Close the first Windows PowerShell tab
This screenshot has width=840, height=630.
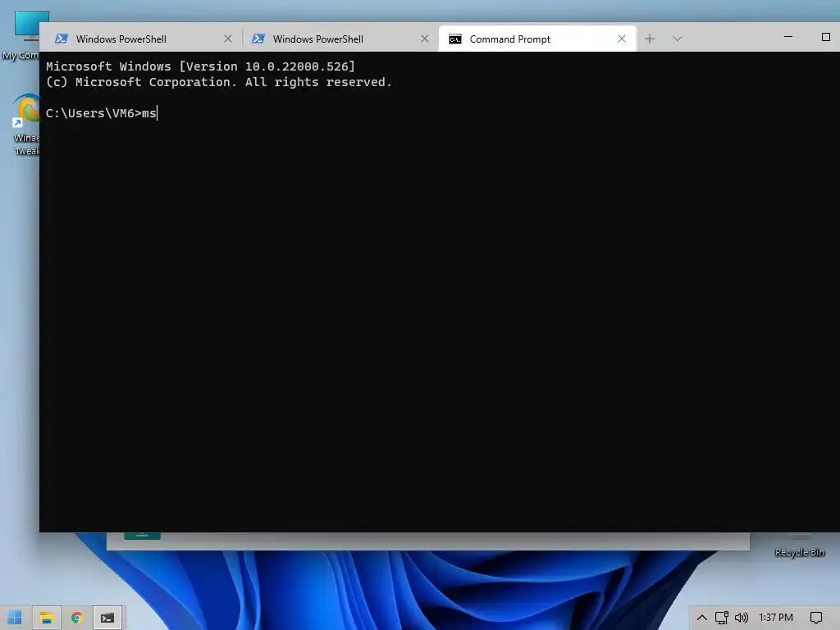tap(228, 39)
